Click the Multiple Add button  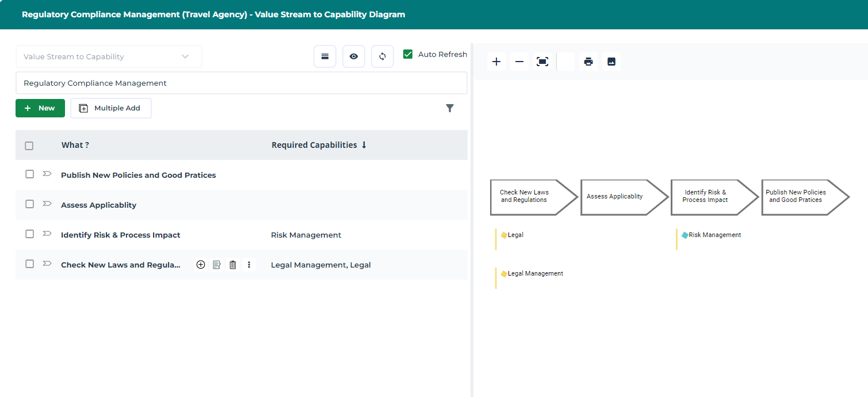[111, 108]
